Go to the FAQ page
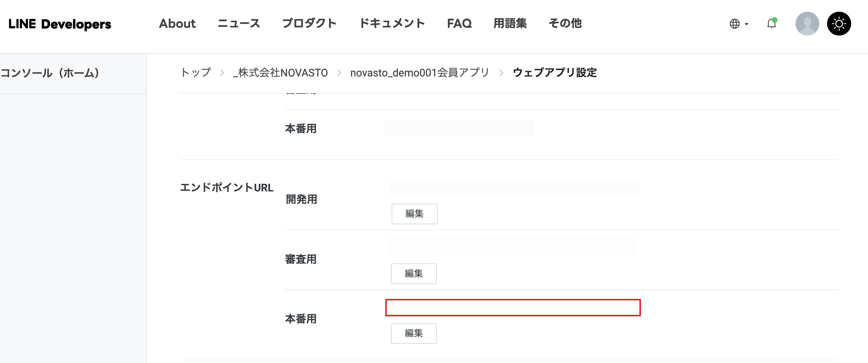This screenshot has width=868, height=363. [459, 23]
